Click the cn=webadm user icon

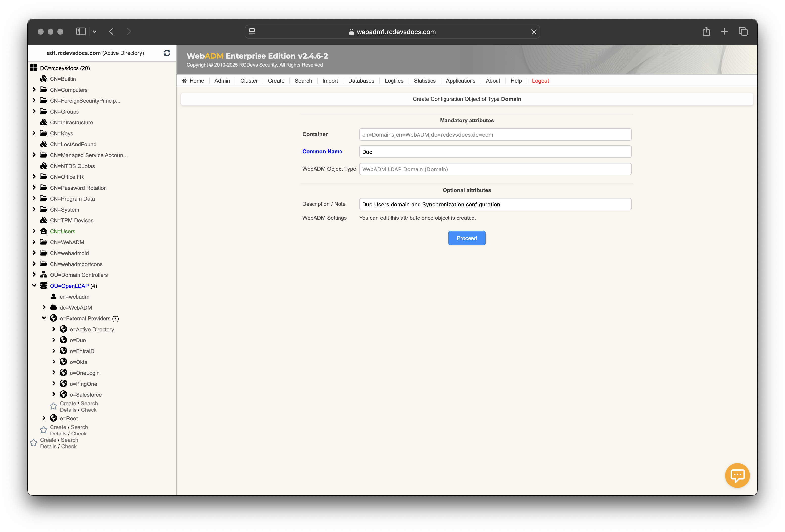coord(53,296)
